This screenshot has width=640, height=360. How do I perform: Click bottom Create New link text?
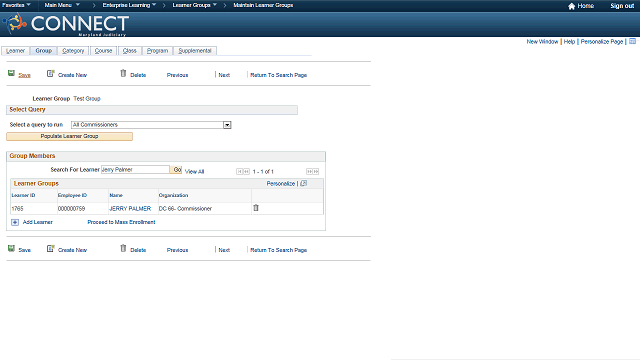tap(72, 250)
